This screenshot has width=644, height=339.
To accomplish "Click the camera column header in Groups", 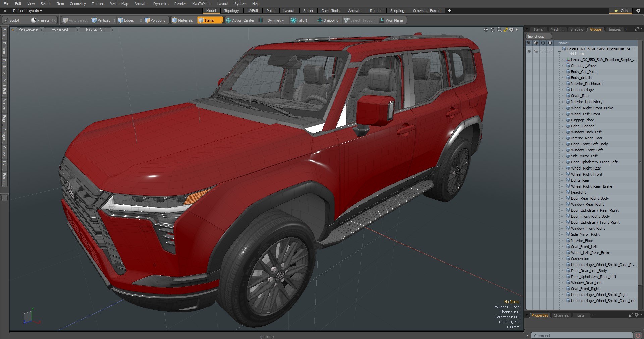I will click(x=536, y=43).
